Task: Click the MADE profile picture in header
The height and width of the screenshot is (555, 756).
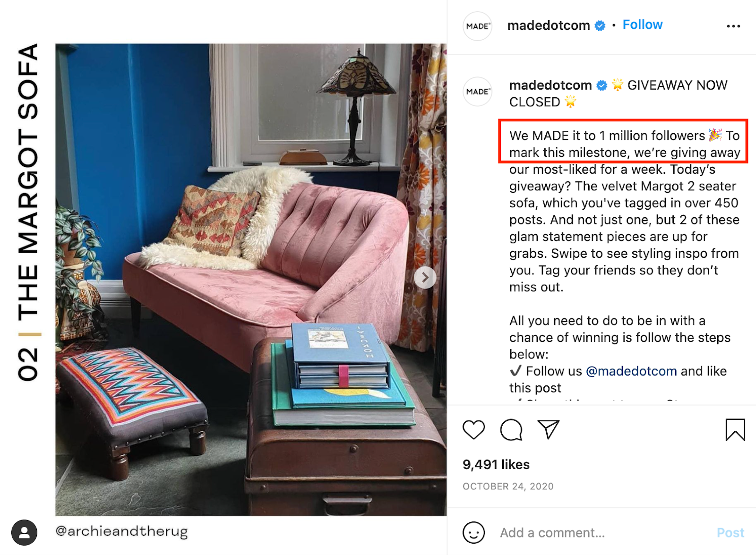Action: [x=478, y=26]
